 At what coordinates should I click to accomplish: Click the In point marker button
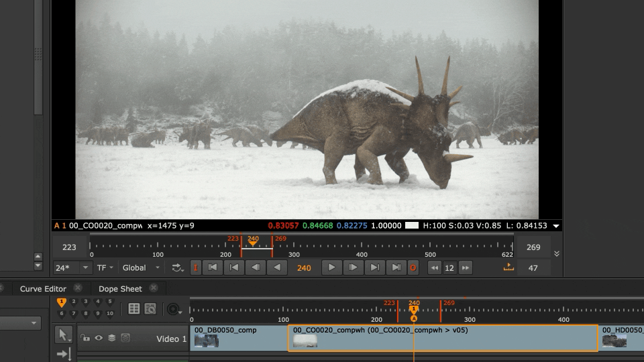pos(195,267)
